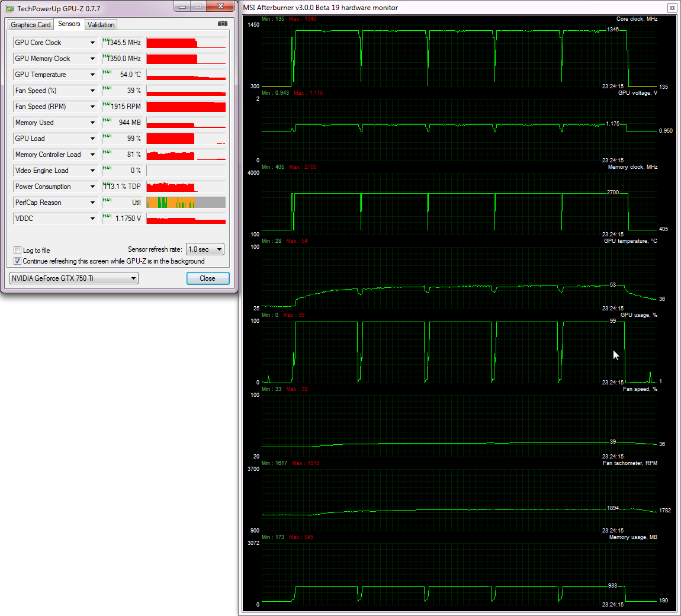681x616 pixels.
Task: Open the Fan Speed (%) sensor dropdown
Action: coord(92,91)
